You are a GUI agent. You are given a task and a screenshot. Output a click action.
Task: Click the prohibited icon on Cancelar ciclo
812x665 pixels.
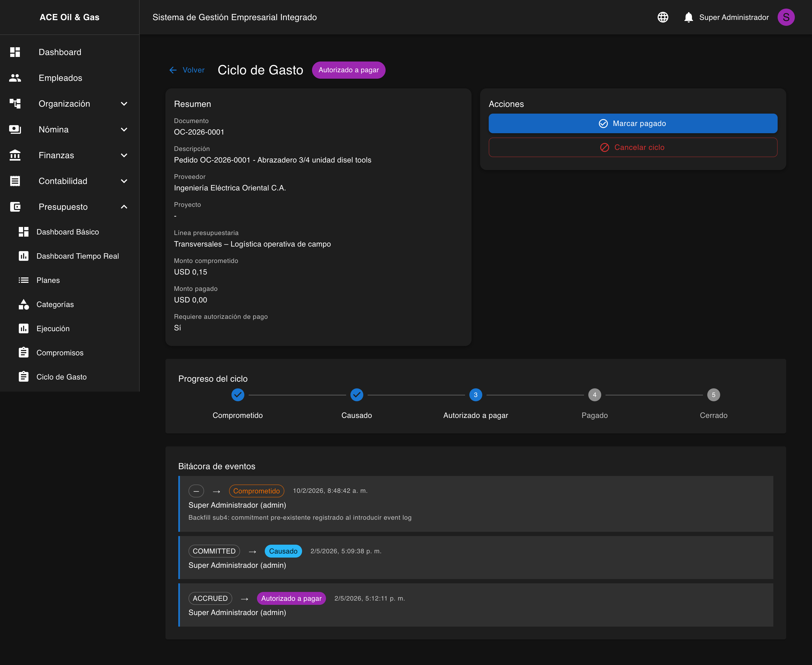click(x=605, y=147)
